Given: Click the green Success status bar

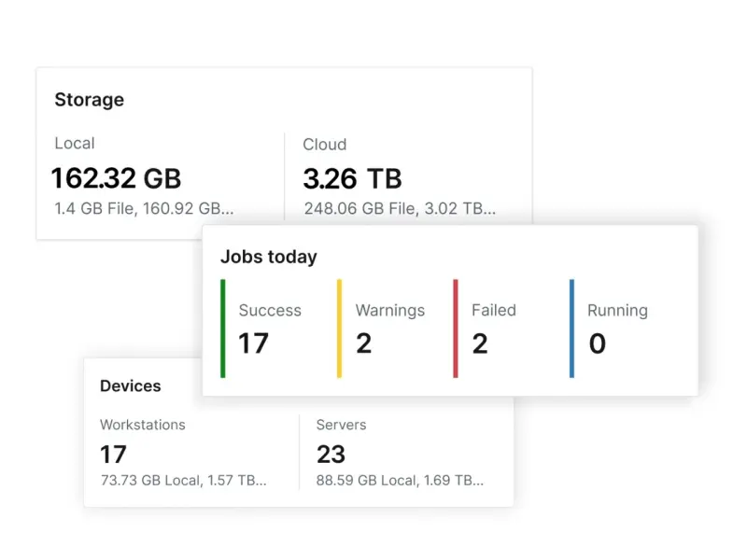Looking at the screenshot, I should pyautogui.click(x=223, y=329).
